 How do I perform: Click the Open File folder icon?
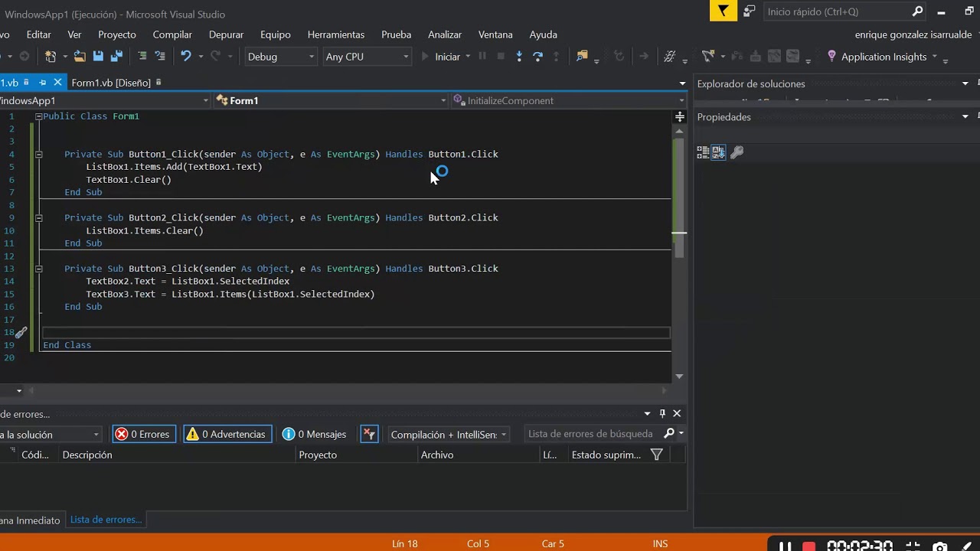(x=80, y=57)
